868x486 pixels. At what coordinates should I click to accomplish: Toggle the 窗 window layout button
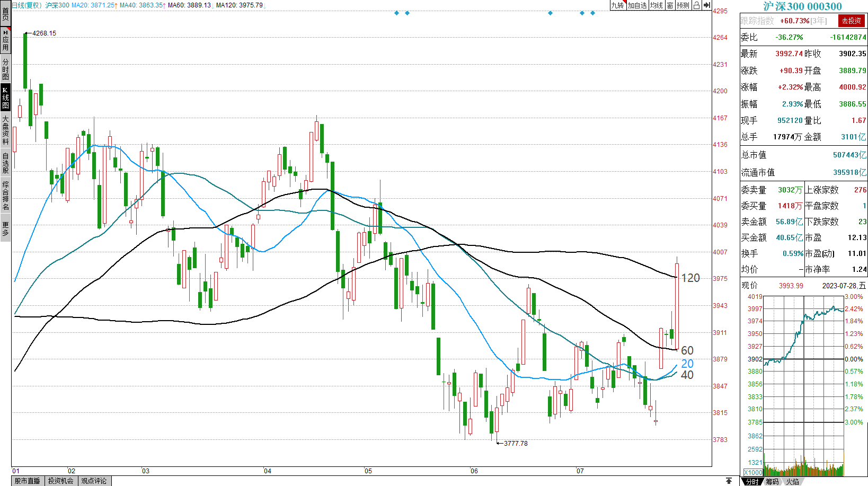point(670,5)
